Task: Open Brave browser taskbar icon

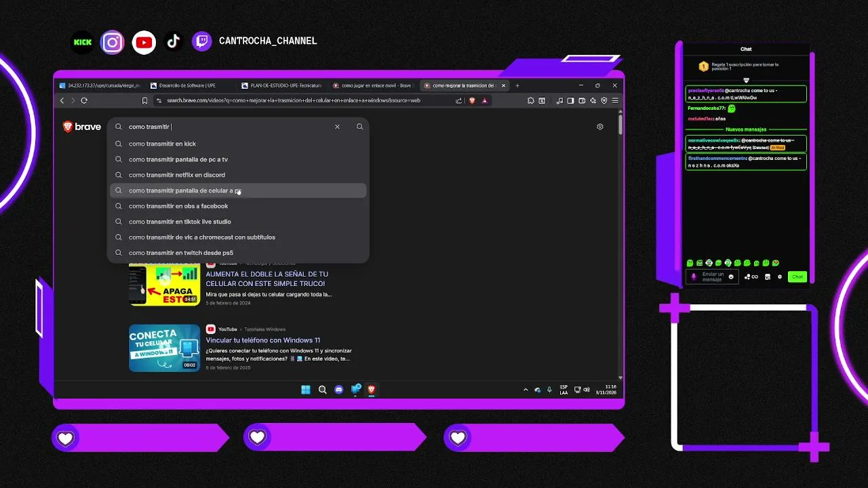Action: (x=371, y=390)
